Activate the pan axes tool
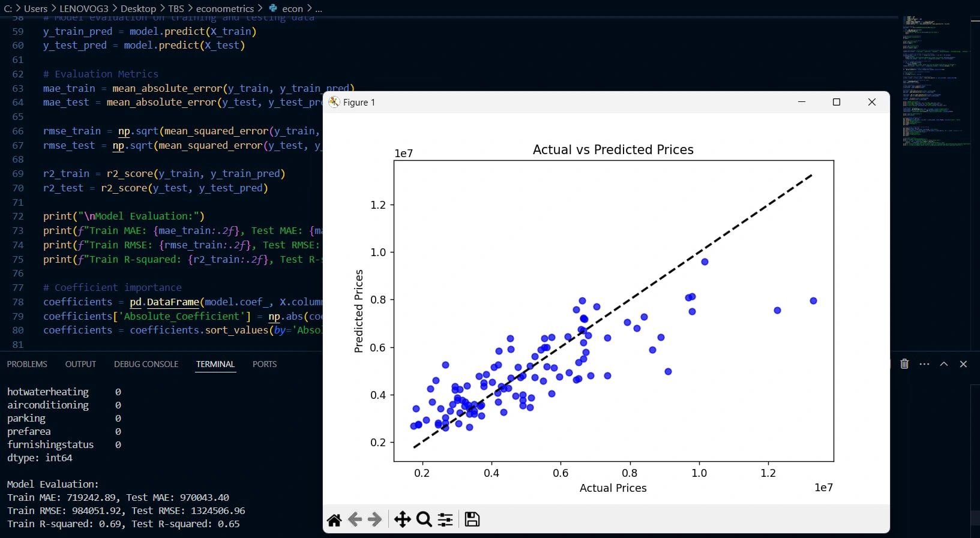Viewport: 980px width, 538px height. 402,519
